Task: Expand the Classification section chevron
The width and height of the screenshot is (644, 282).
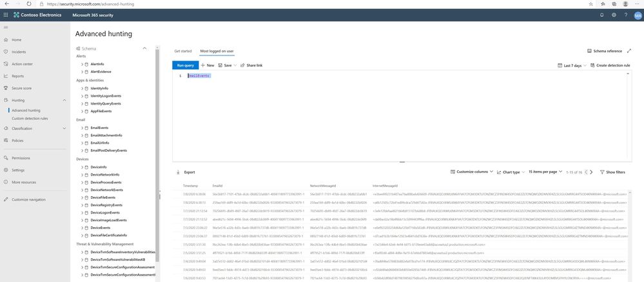Action: pyautogui.click(x=64, y=128)
